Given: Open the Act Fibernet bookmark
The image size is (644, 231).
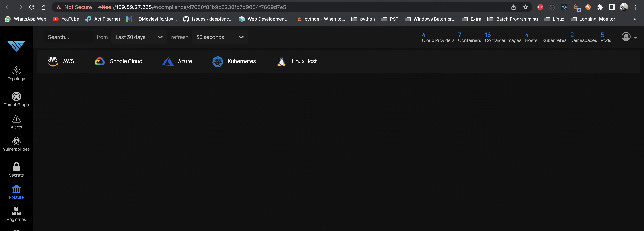Looking at the screenshot, I should pos(103,19).
